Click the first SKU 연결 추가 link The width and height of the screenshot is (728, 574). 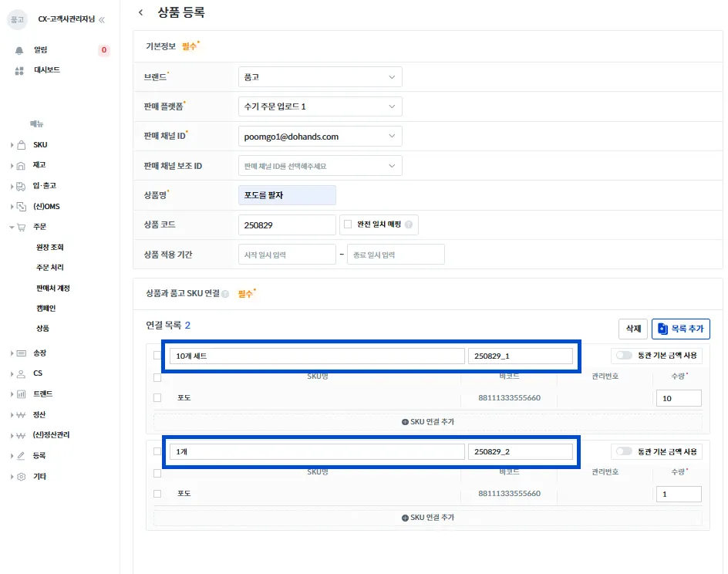[427, 422]
